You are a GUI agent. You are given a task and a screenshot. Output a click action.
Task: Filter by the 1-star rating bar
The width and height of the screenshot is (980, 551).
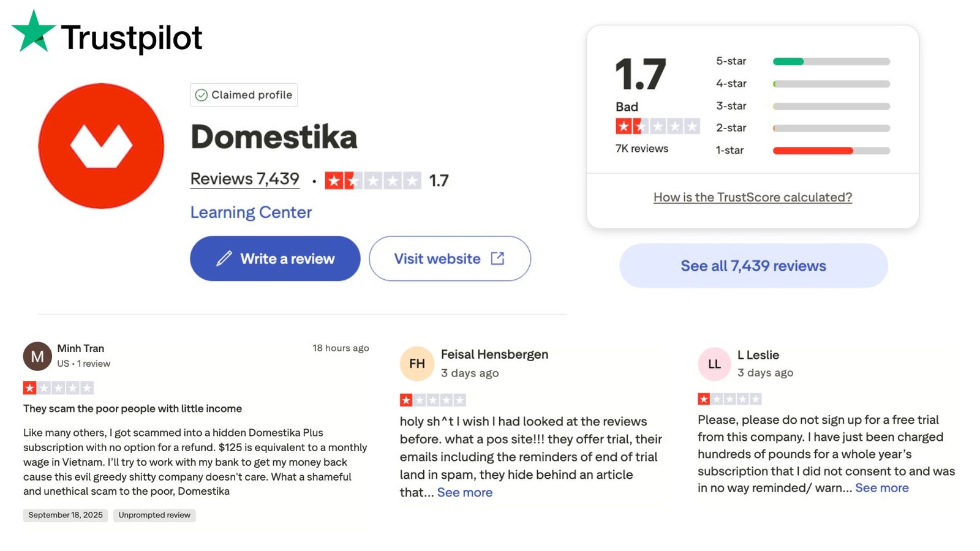[x=831, y=151]
